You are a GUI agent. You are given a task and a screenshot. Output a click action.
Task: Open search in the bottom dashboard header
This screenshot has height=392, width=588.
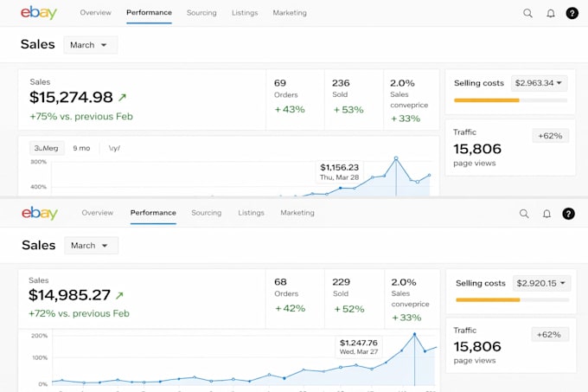(524, 214)
